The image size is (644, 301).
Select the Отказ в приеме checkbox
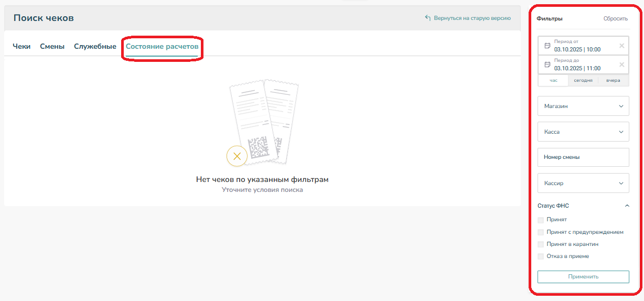point(541,256)
